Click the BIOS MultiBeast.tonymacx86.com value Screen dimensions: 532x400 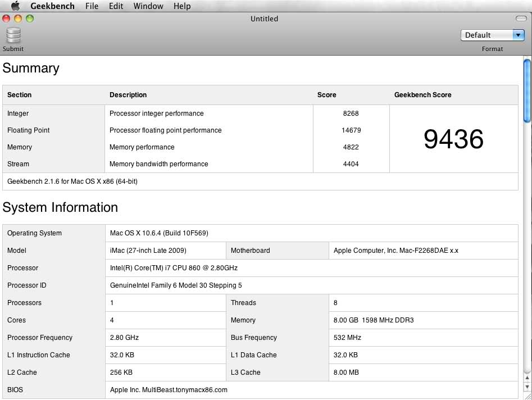[169, 390]
